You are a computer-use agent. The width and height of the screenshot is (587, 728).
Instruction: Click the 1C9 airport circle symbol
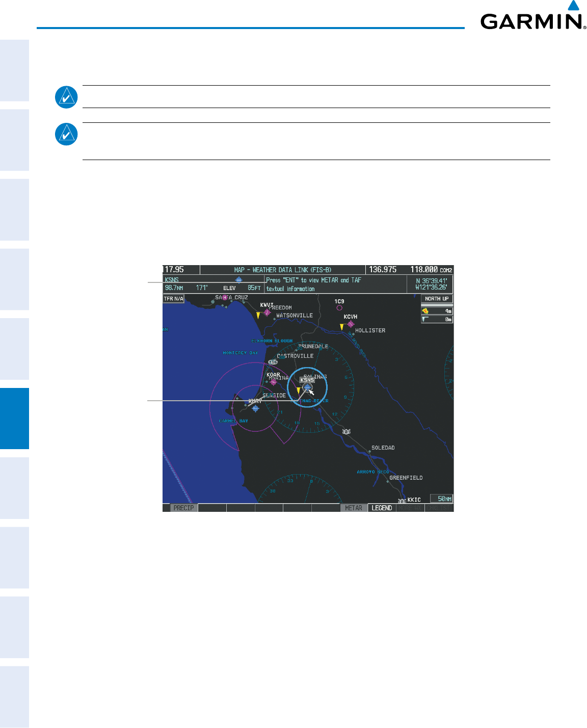coord(339,307)
